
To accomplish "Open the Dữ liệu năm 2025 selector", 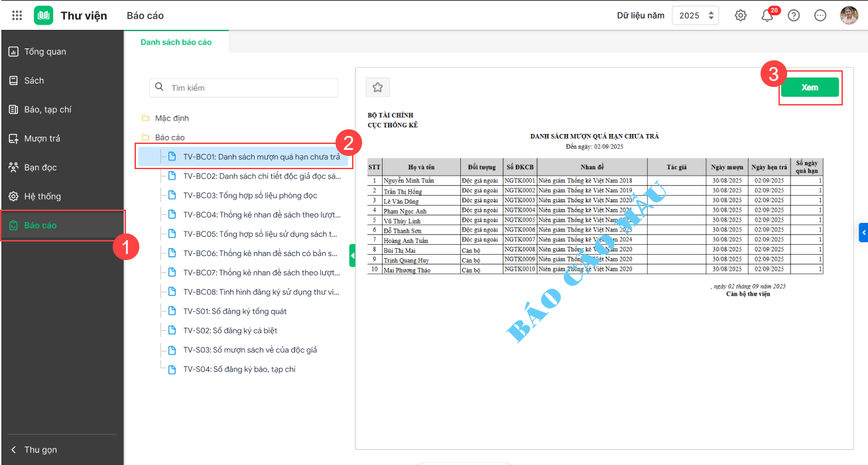I will [x=696, y=15].
